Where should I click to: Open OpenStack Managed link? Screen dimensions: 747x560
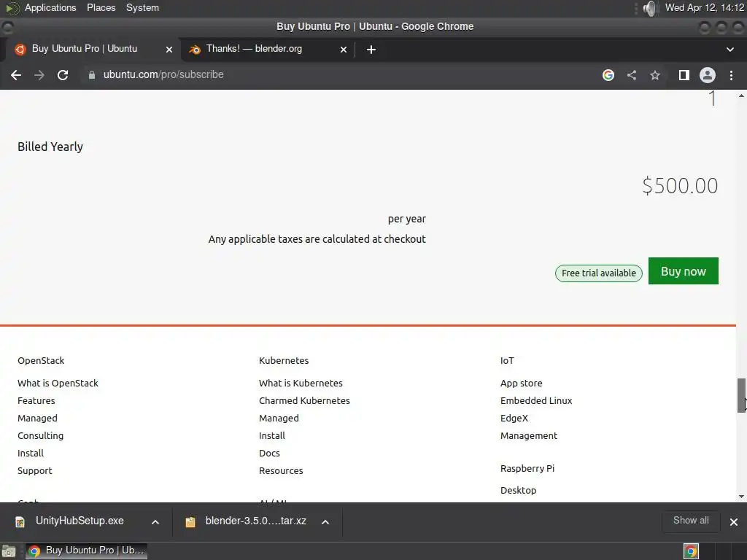pos(37,418)
